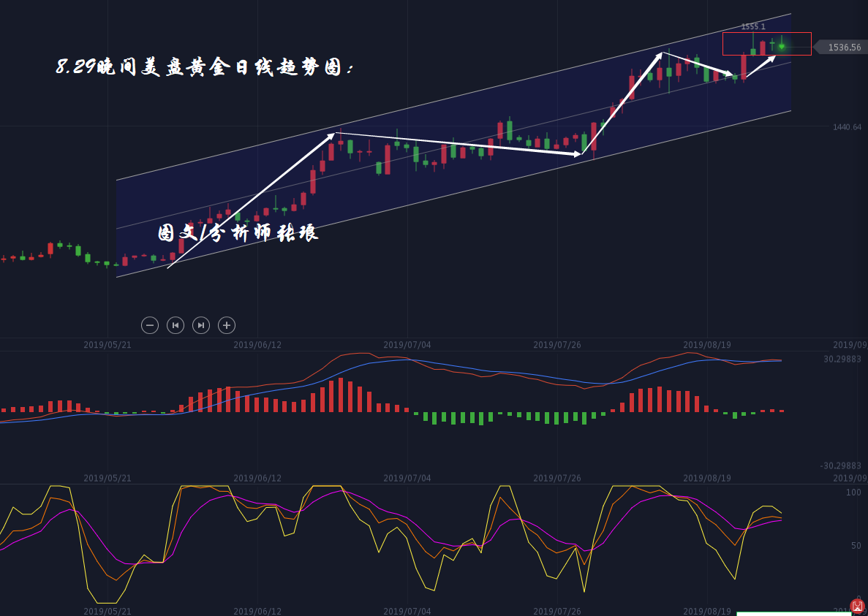Image resolution: width=868 pixels, height=616 pixels.
Task: Click the chart title text starting with 8.29
Action: [x=205, y=68]
